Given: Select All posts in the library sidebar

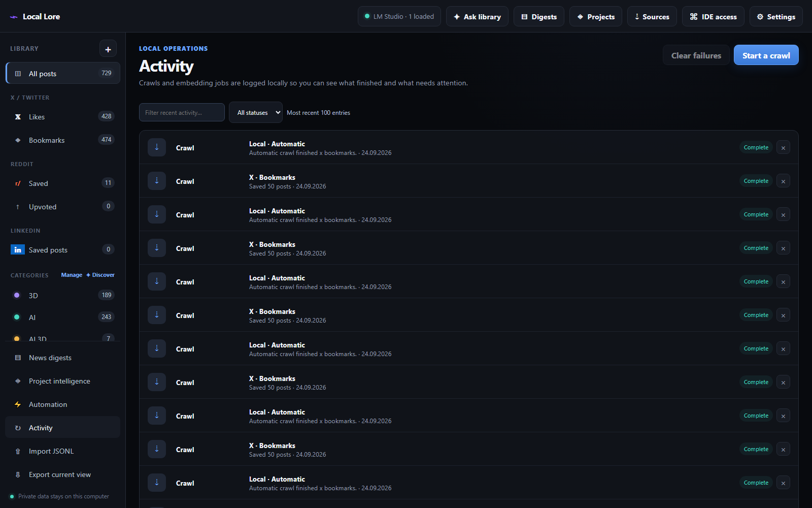Looking at the screenshot, I should pos(63,73).
